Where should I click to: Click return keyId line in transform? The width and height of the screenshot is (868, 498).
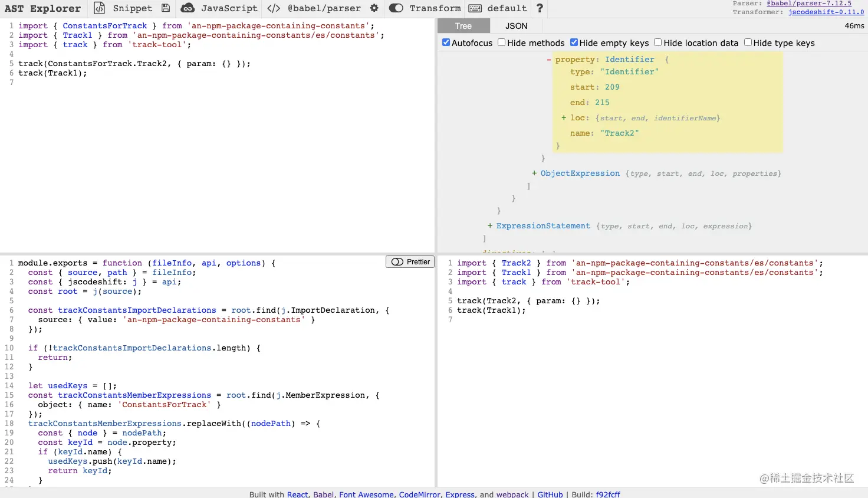point(80,471)
